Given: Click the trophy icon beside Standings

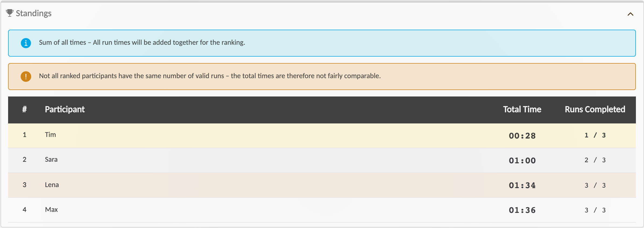Looking at the screenshot, I should (10, 13).
